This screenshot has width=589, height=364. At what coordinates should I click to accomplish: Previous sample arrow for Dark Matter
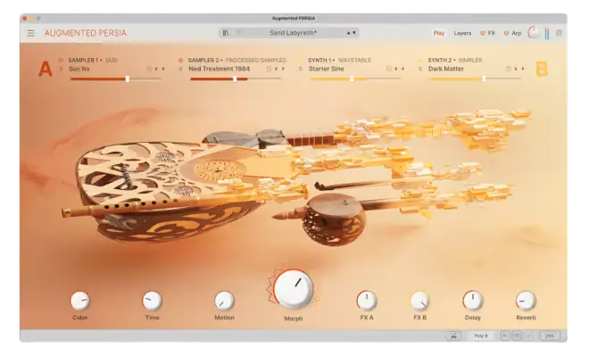point(516,69)
